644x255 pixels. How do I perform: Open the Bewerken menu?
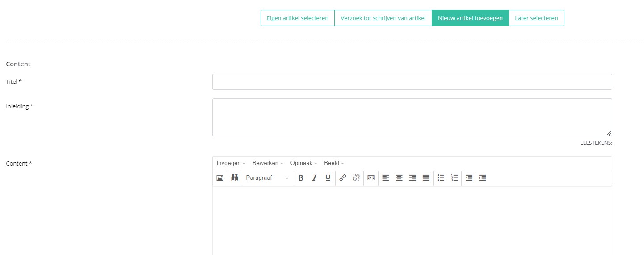(268, 163)
